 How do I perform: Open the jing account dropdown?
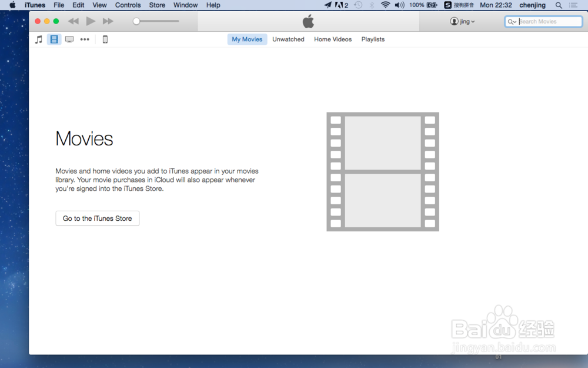(462, 21)
